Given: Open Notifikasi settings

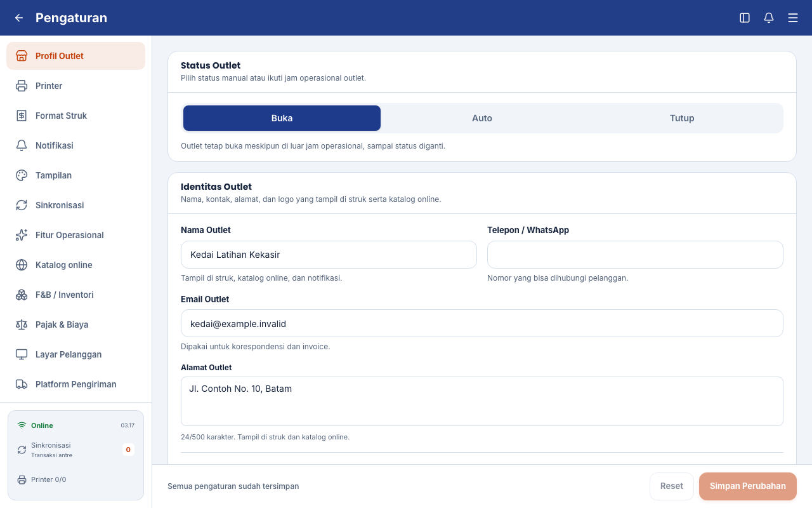Looking at the screenshot, I should coord(75,145).
